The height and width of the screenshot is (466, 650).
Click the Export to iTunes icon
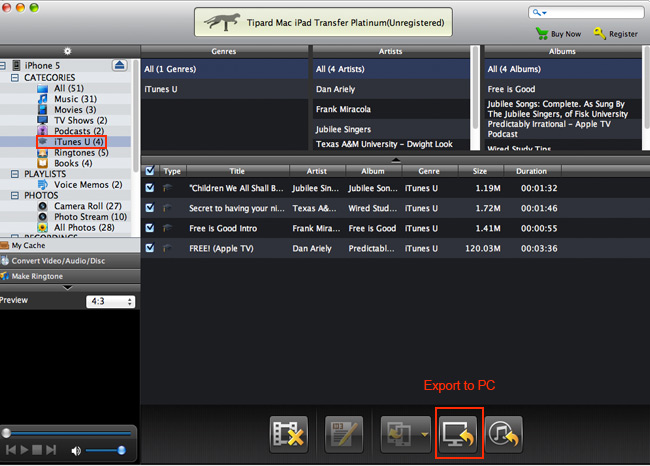[x=504, y=434]
